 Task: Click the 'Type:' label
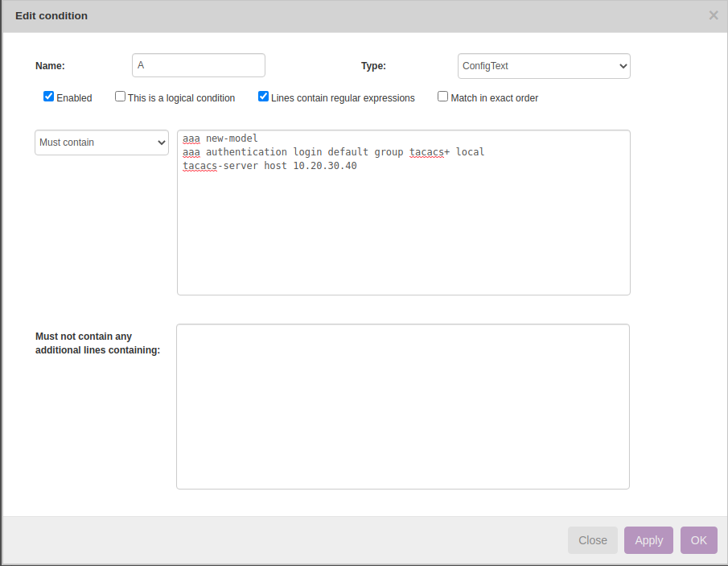[373, 66]
